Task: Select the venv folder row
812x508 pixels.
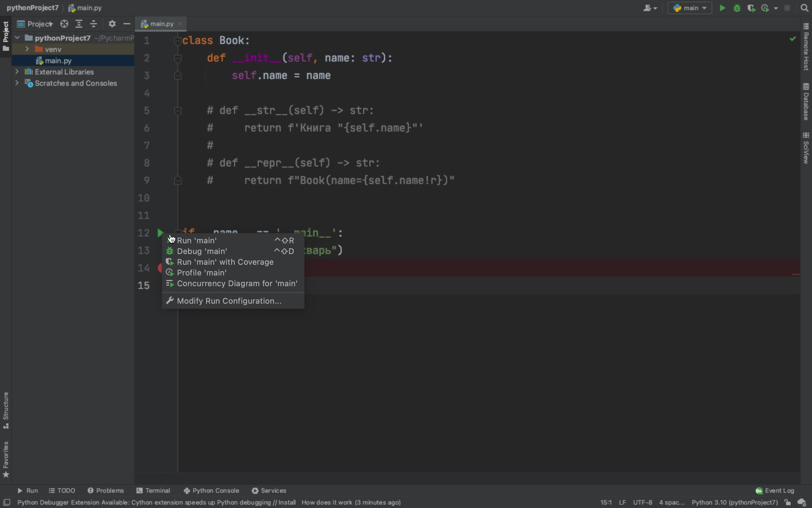Action: click(73, 49)
